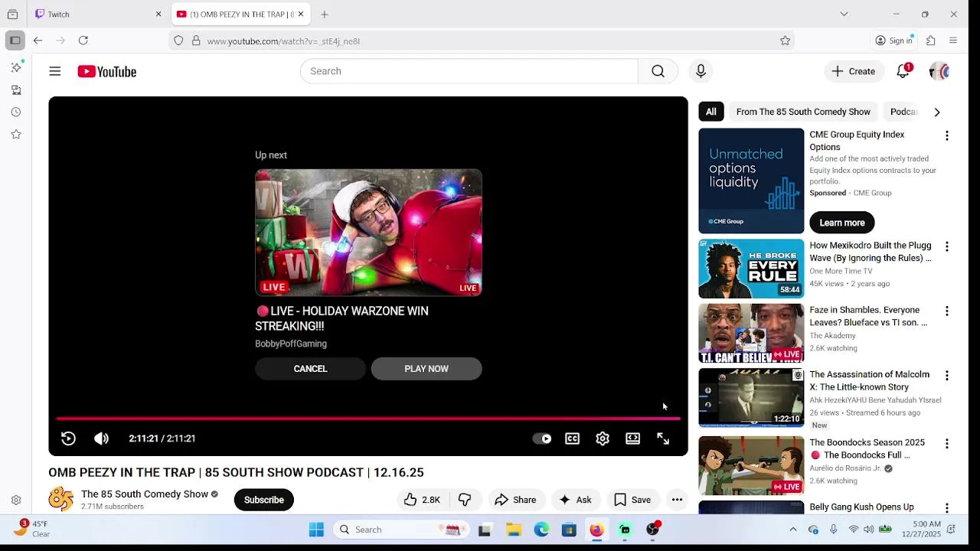The height and width of the screenshot is (551, 980).
Task: Go to the YouTube home logo
Action: click(x=106, y=71)
